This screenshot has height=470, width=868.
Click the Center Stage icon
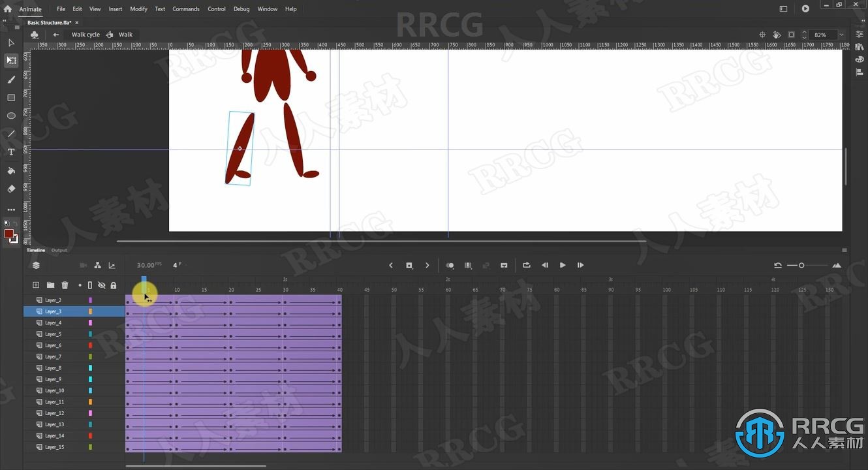tap(762, 35)
